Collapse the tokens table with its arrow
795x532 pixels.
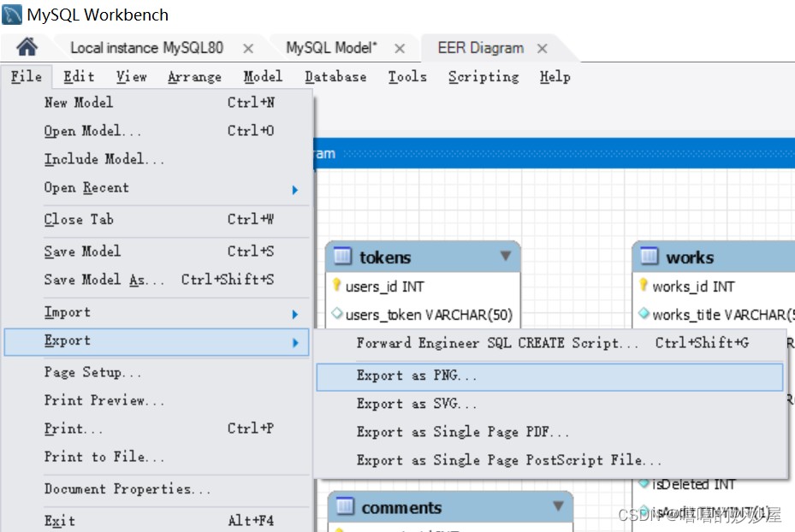click(506, 256)
